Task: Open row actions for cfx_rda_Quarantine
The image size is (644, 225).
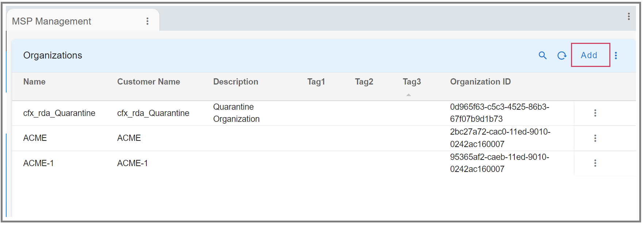Action: click(x=595, y=113)
